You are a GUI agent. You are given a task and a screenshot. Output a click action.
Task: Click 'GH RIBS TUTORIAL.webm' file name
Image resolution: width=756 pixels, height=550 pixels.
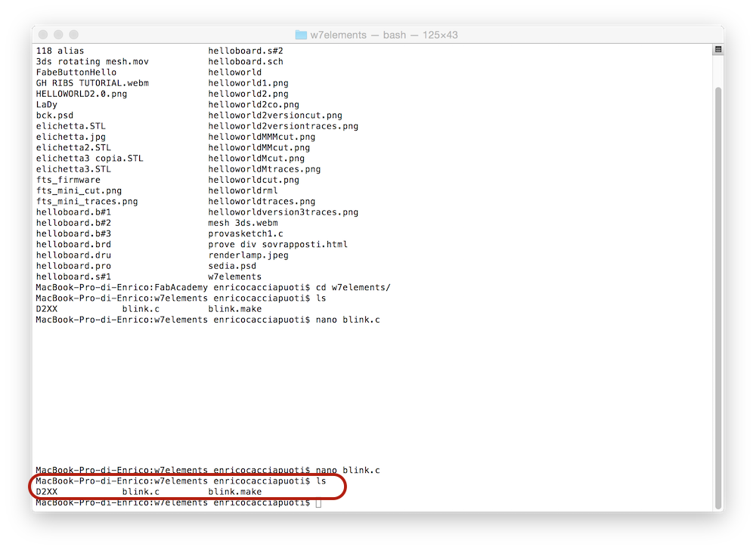[92, 83]
